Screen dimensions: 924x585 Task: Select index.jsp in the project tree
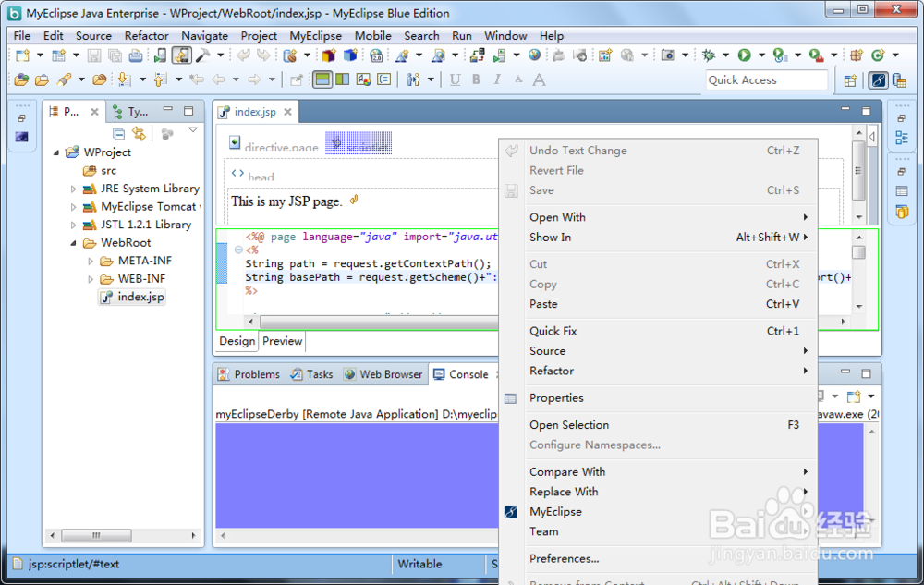(132, 297)
